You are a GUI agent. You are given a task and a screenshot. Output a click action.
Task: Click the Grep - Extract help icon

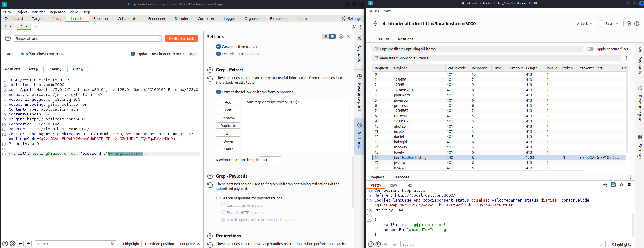point(210,70)
